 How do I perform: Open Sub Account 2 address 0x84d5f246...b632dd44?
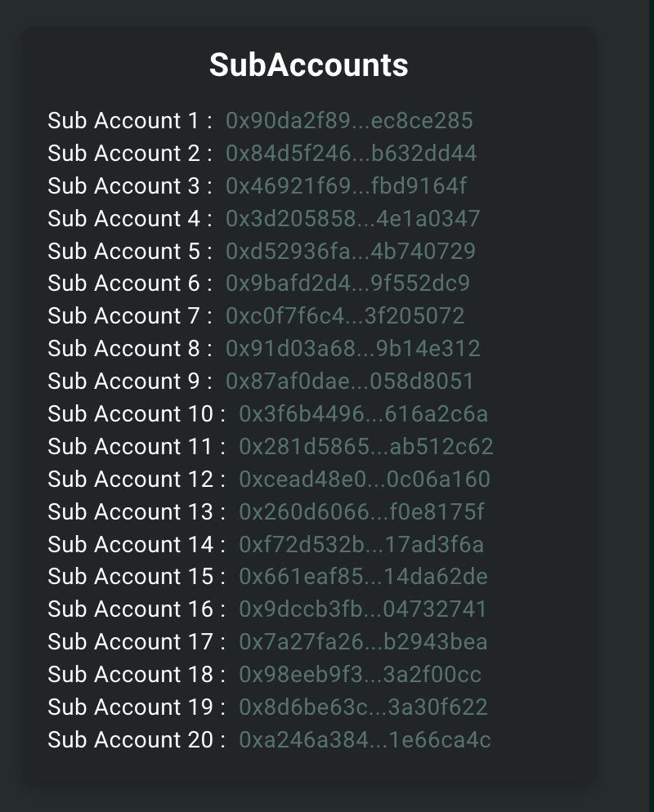click(351, 154)
